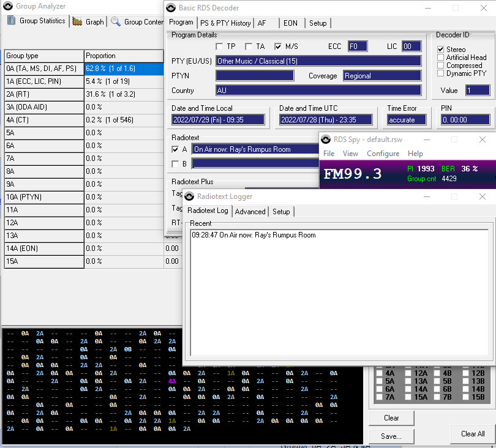496x448 pixels.
Task: Open the EON tab
Action: 290,23
